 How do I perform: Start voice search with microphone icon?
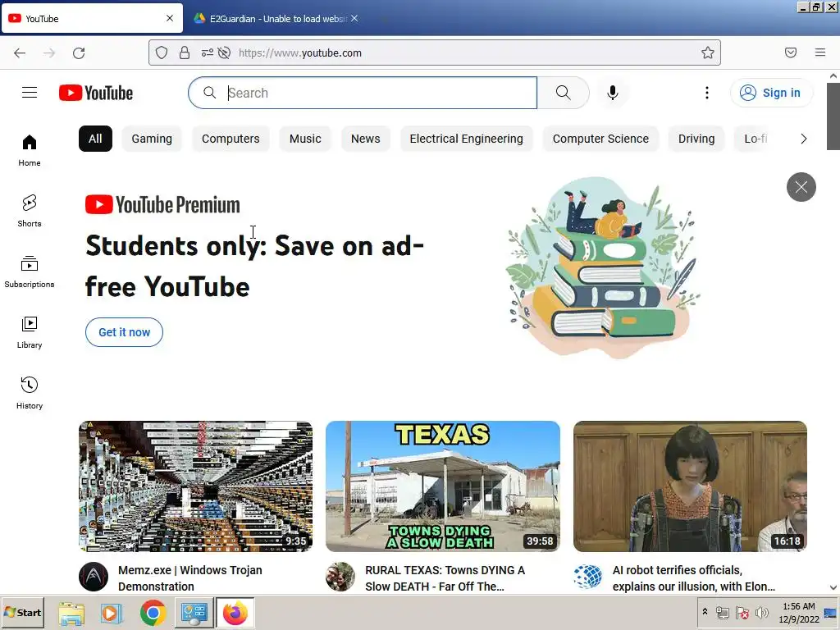pyautogui.click(x=612, y=93)
